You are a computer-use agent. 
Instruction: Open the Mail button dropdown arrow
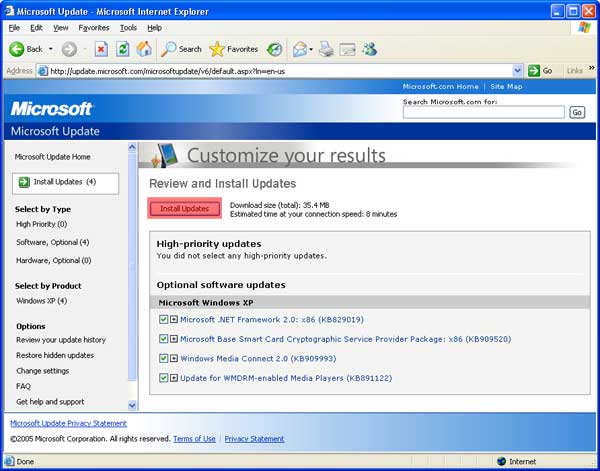click(x=311, y=49)
